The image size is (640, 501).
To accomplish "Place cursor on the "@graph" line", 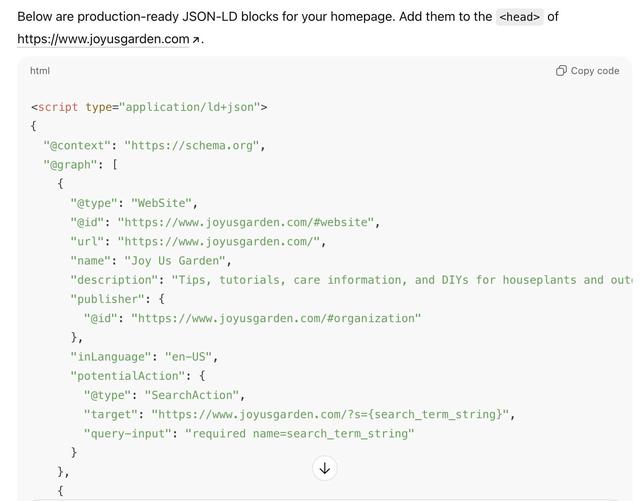I will tap(80, 165).
